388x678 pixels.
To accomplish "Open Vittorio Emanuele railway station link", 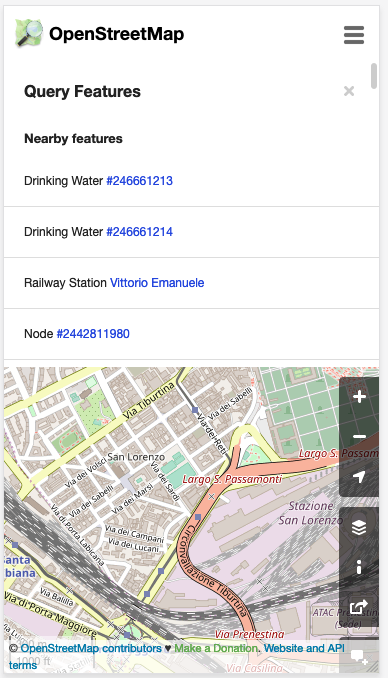I will pos(157,283).
